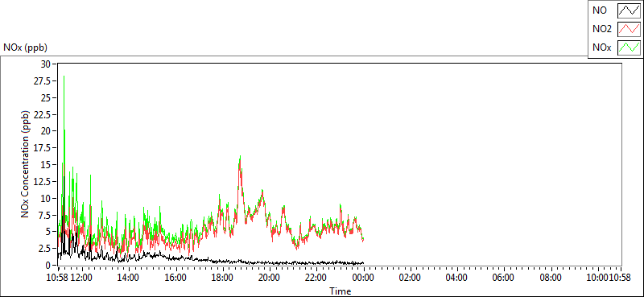Click the NOx Concentration (ppb) axis title
The width and height of the screenshot is (644, 297).
coord(26,163)
